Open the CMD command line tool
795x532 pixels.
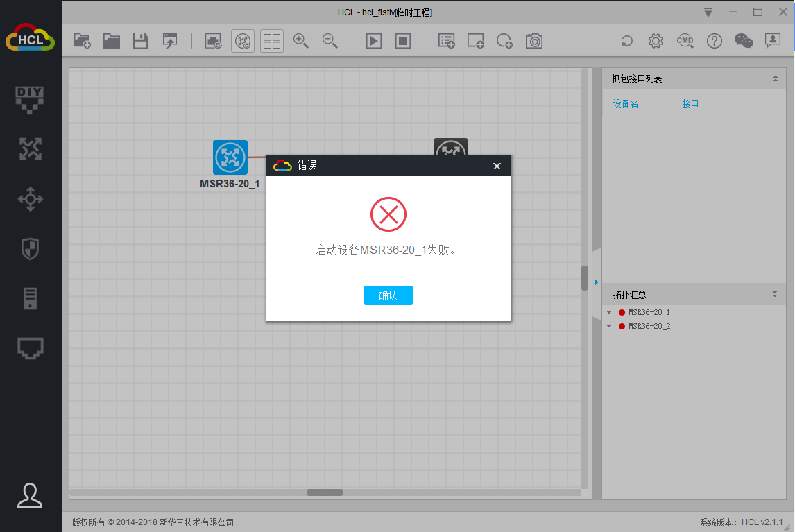[x=685, y=41]
